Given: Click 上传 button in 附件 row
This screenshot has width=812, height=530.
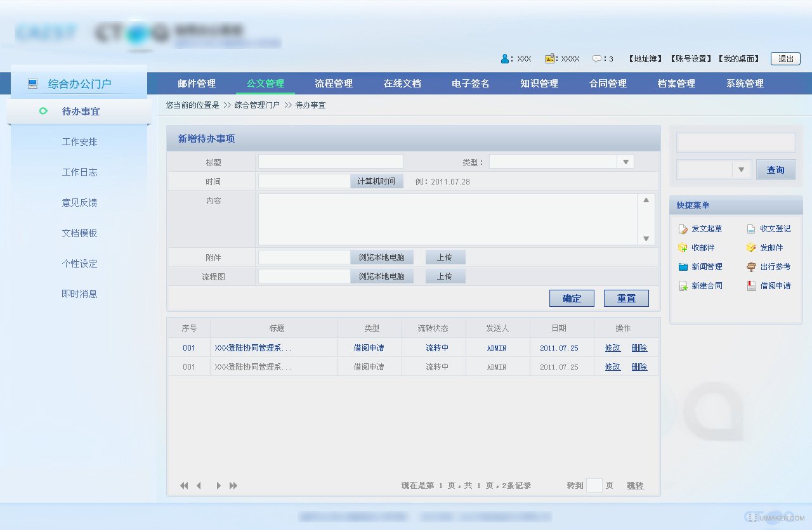Looking at the screenshot, I should pyautogui.click(x=445, y=257).
